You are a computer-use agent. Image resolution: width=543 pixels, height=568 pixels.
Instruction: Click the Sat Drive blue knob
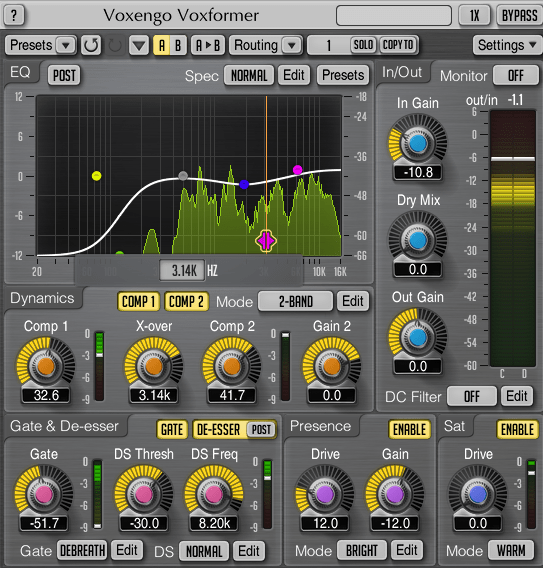(x=478, y=494)
